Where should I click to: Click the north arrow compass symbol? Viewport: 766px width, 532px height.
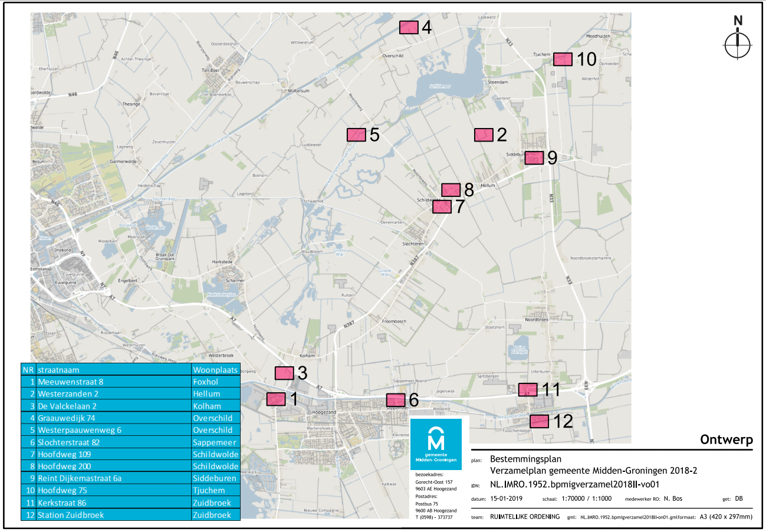pyautogui.click(x=738, y=37)
